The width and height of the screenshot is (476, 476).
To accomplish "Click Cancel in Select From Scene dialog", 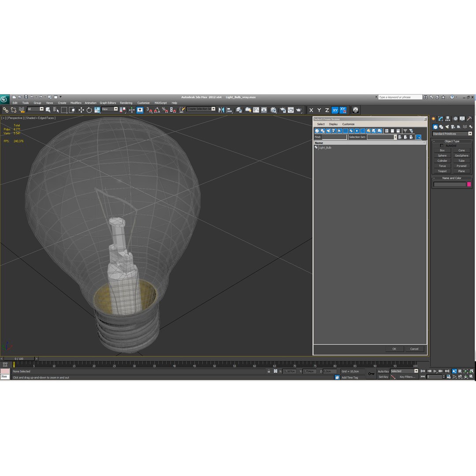I will pos(414,349).
